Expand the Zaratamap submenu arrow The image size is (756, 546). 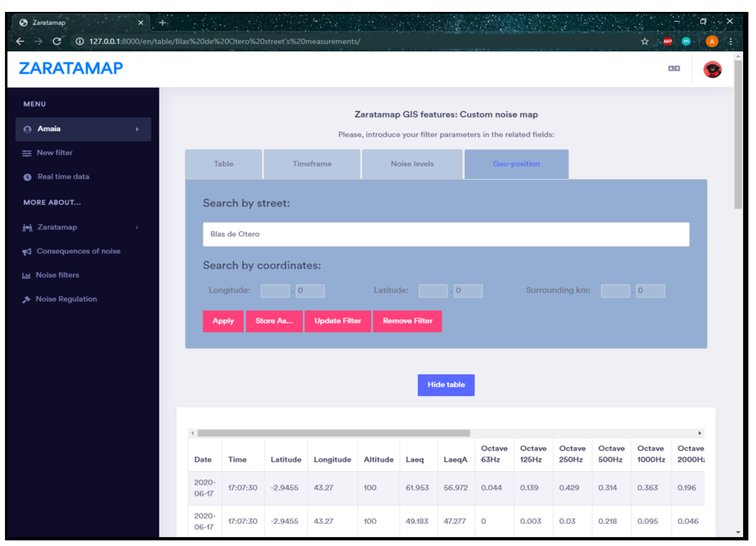137,228
